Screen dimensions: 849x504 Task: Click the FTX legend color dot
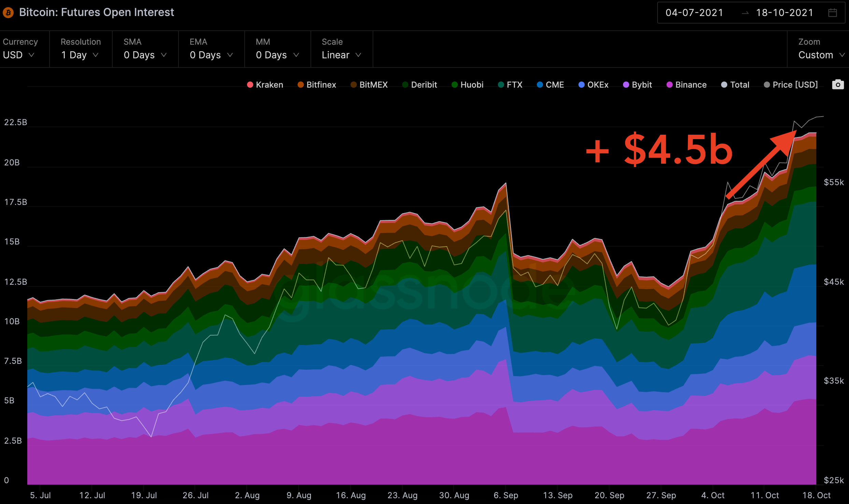(501, 85)
